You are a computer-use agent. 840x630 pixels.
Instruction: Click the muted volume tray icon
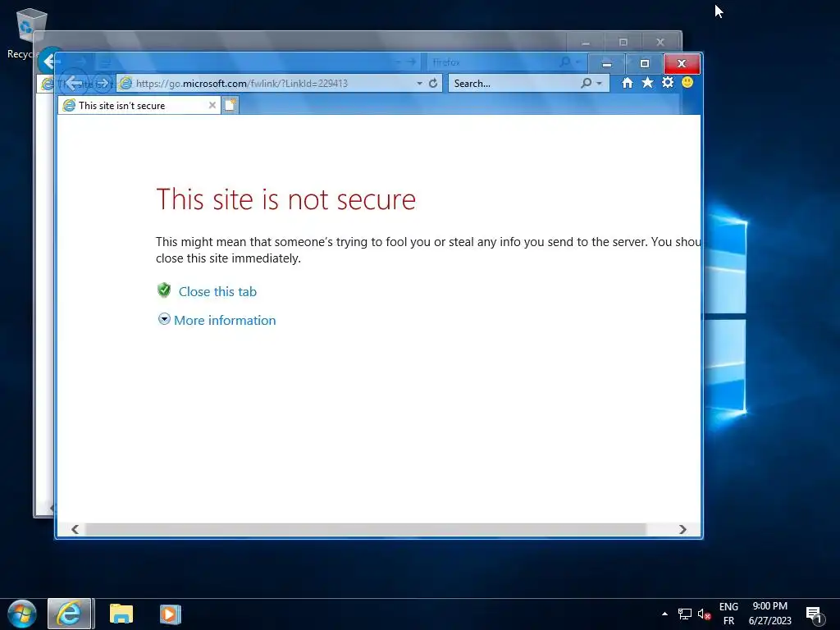point(704,614)
